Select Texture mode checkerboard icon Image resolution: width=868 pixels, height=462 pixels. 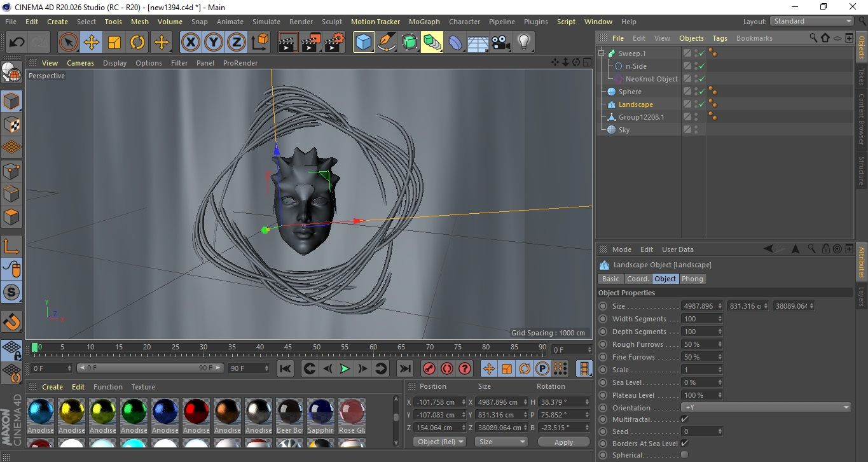click(11, 124)
